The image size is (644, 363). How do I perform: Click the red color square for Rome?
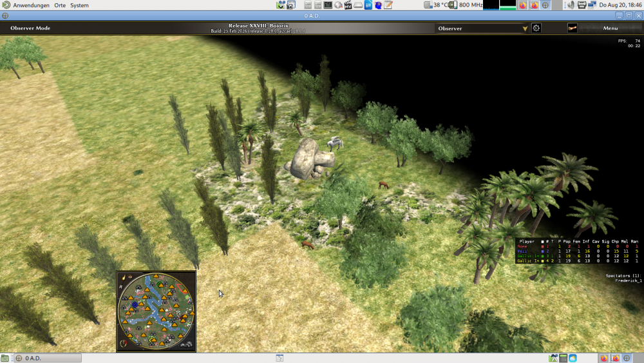point(542,246)
